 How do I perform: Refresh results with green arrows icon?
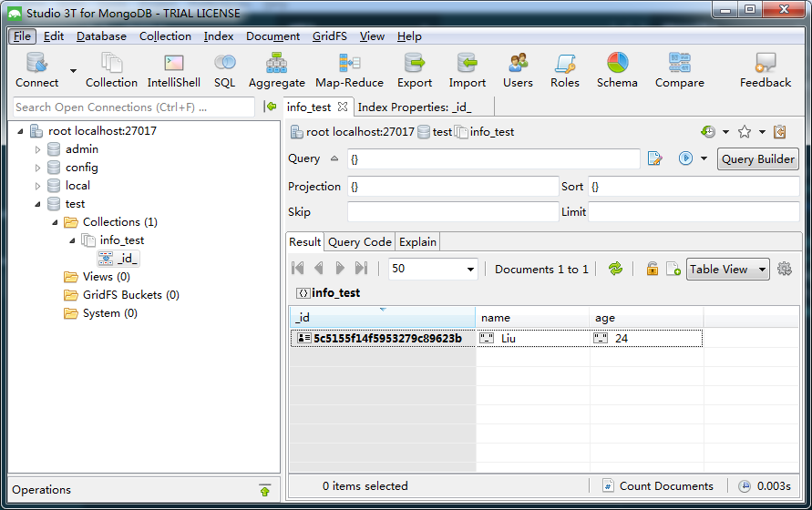tap(615, 268)
